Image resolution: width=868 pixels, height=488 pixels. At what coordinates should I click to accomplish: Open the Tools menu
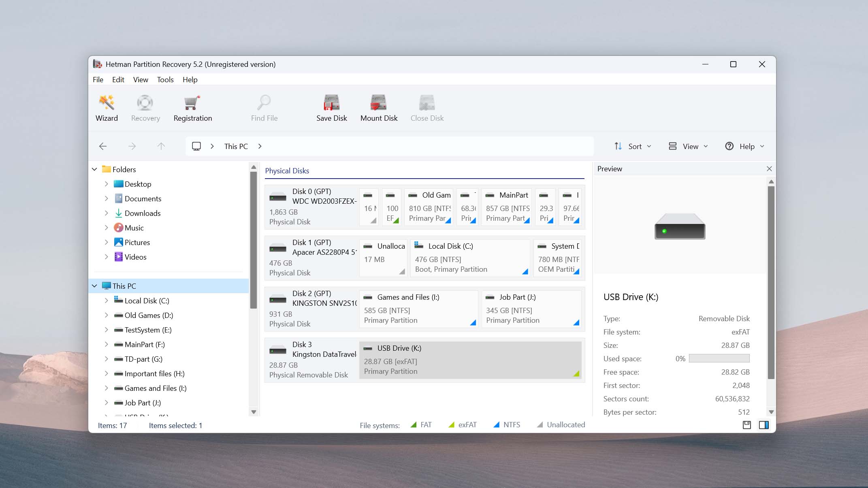click(165, 80)
